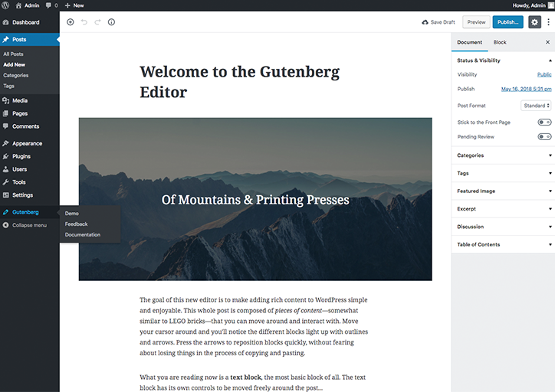Click the Public visibility link
This screenshot has width=555, height=392.
544,74
